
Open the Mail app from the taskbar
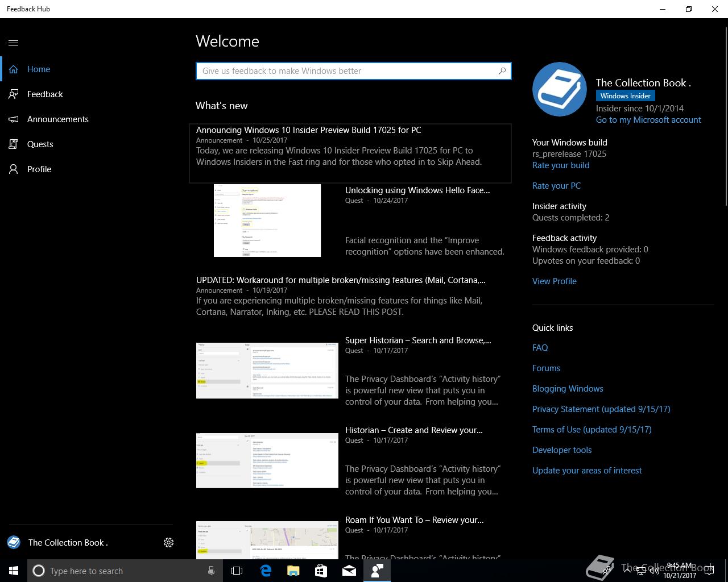(x=349, y=571)
